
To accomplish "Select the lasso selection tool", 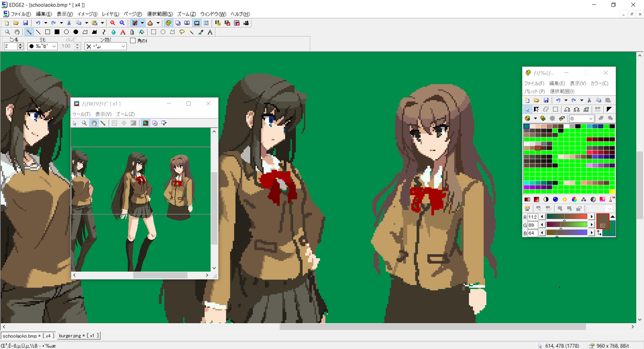I will [182, 32].
